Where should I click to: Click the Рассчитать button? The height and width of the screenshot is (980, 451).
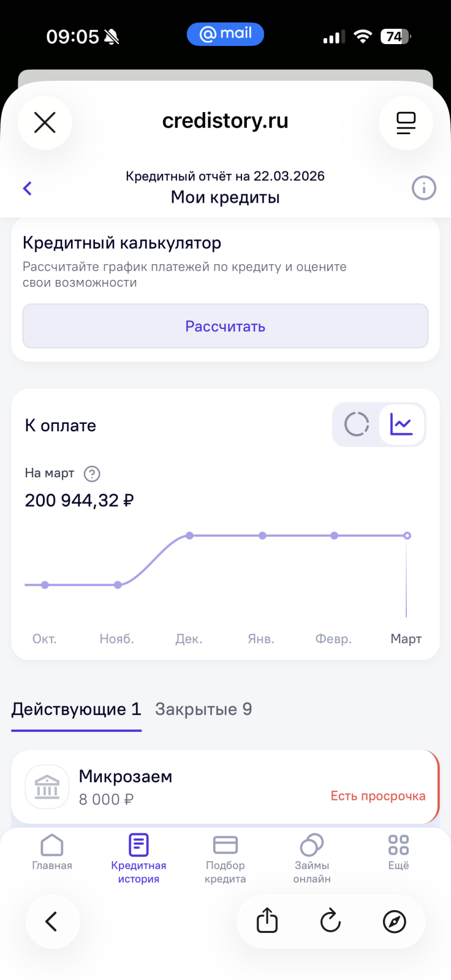pyautogui.click(x=225, y=326)
